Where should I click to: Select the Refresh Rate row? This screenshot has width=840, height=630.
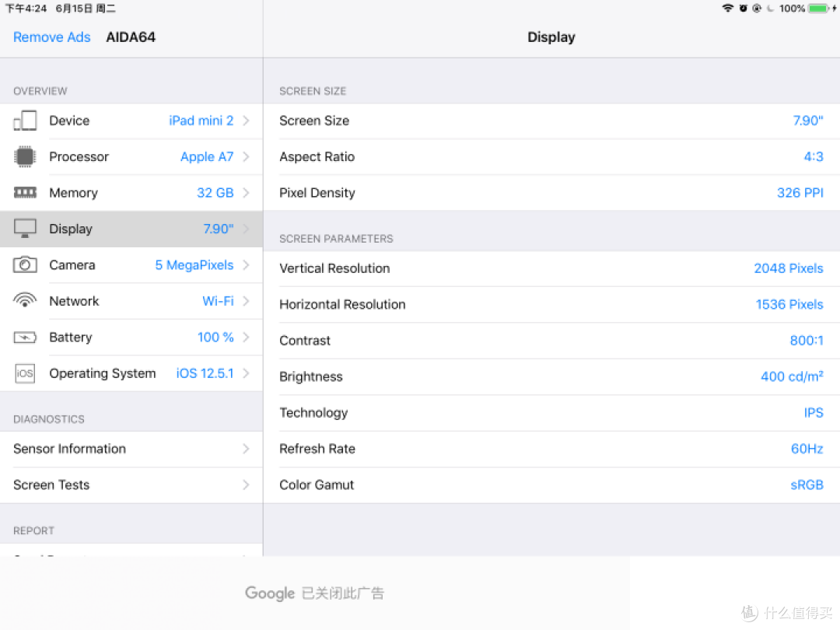click(551, 449)
